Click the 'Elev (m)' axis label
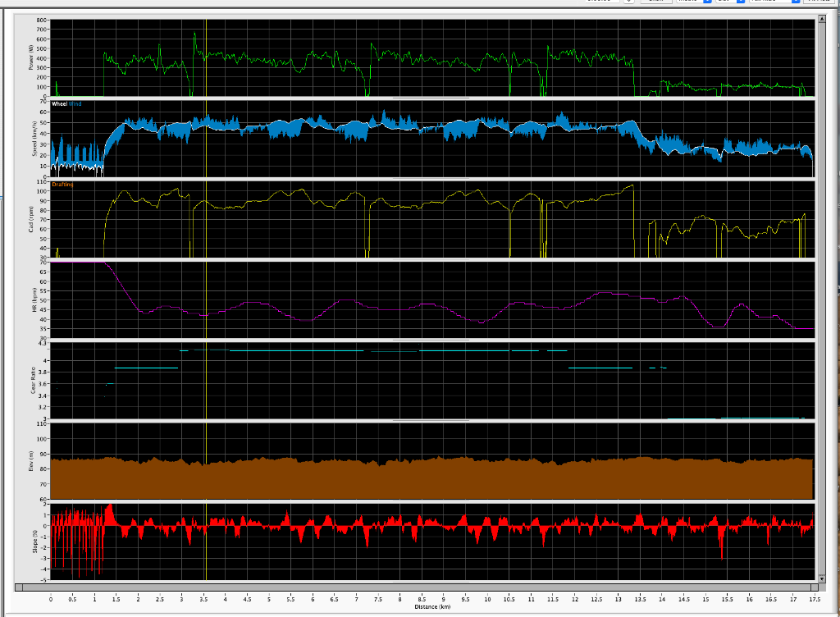840x617 pixels. coord(31,461)
